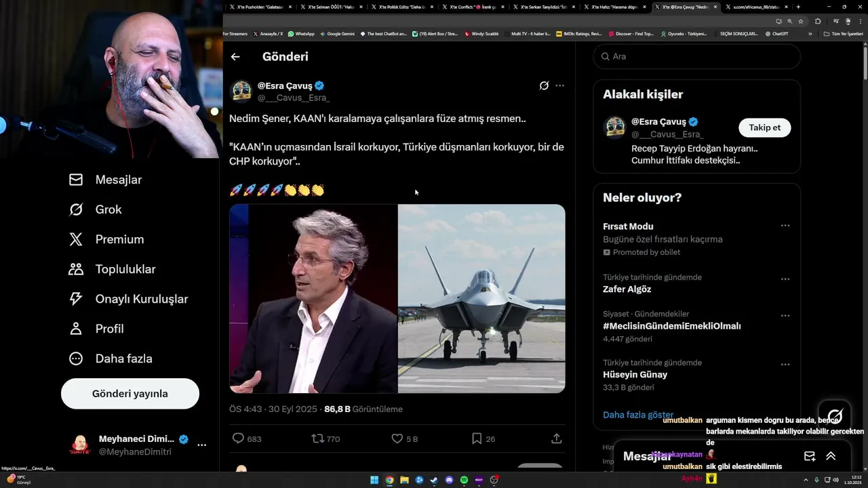Open Tüm Yer İşaretleri bookmarks folder
This screenshot has height=488, width=868.
point(844,34)
